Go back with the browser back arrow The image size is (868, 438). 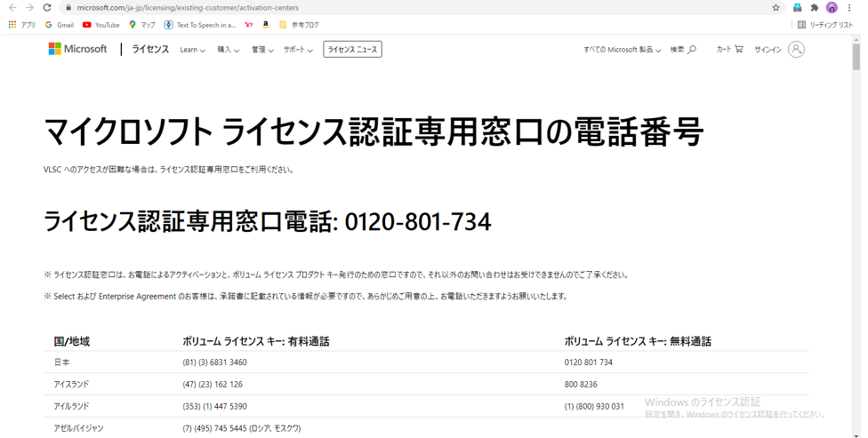(12, 8)
